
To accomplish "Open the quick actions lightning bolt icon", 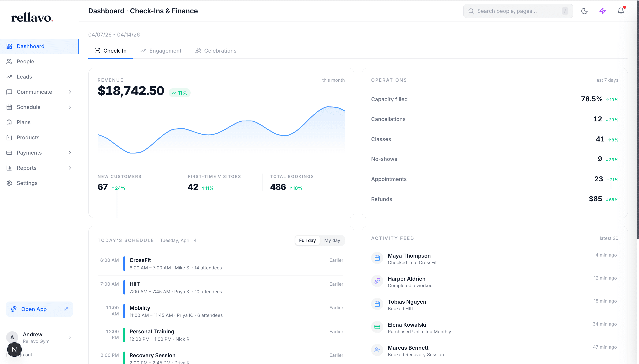I will 602,11.
